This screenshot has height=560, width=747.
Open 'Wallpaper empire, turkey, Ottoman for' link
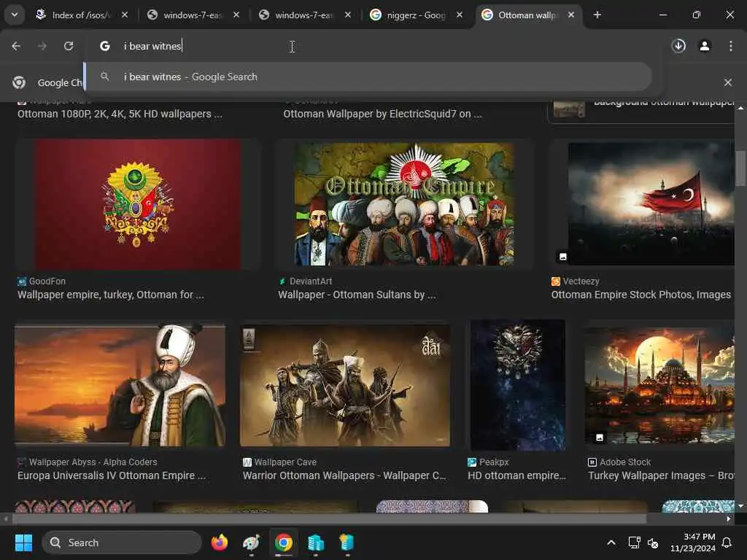[111, 295]
